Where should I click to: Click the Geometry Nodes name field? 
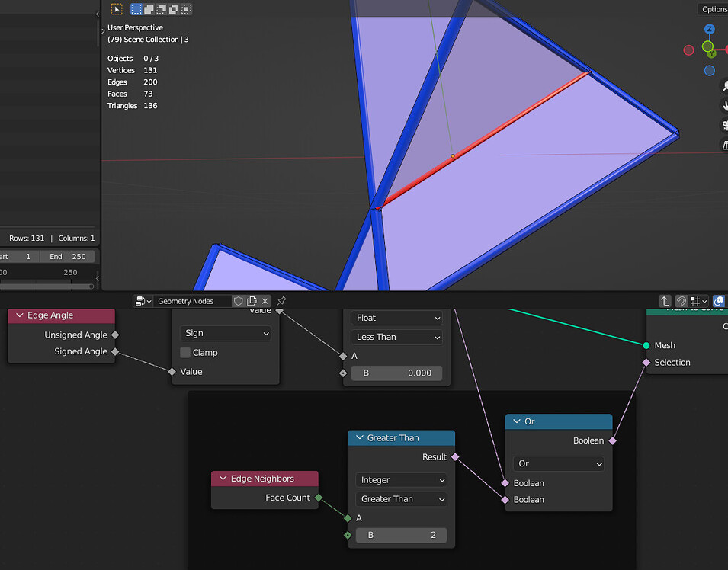click(191, 300)
